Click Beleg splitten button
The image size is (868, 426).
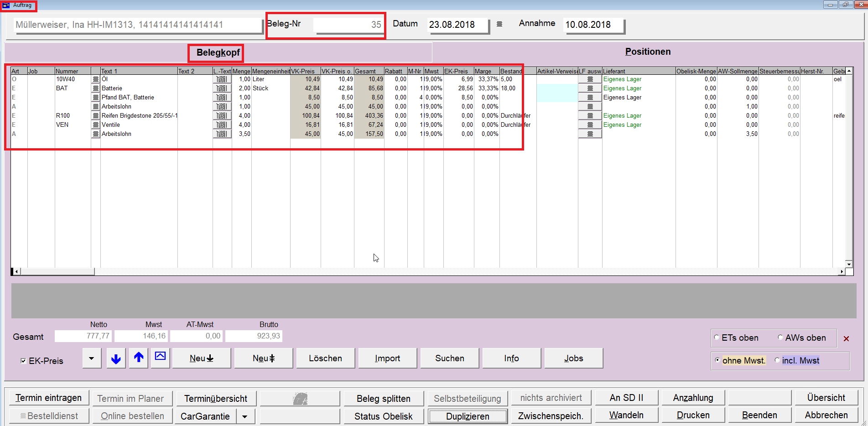pyautogui.click(x=384, y=399)
